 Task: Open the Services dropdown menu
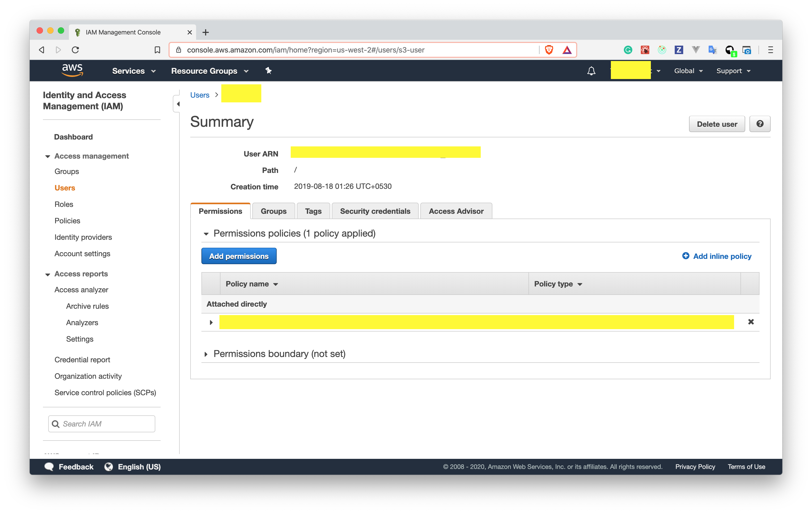pyautogui.click(x=134, y=71)
